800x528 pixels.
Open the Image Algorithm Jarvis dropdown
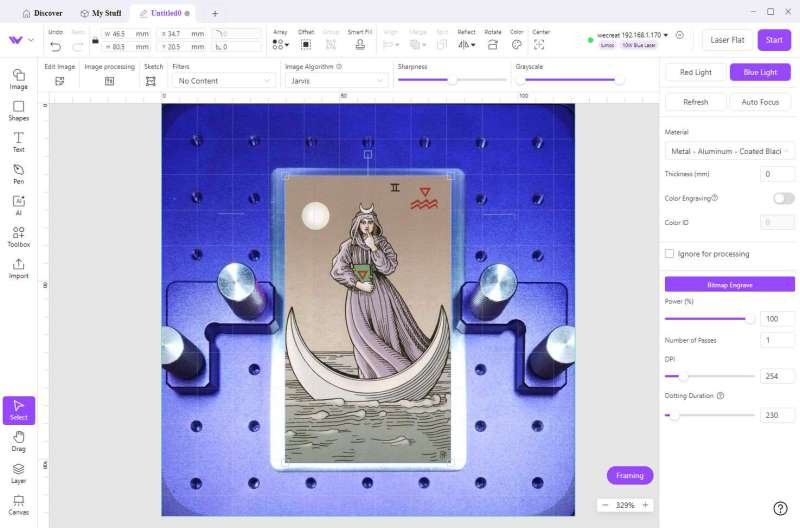coord(336,81)
